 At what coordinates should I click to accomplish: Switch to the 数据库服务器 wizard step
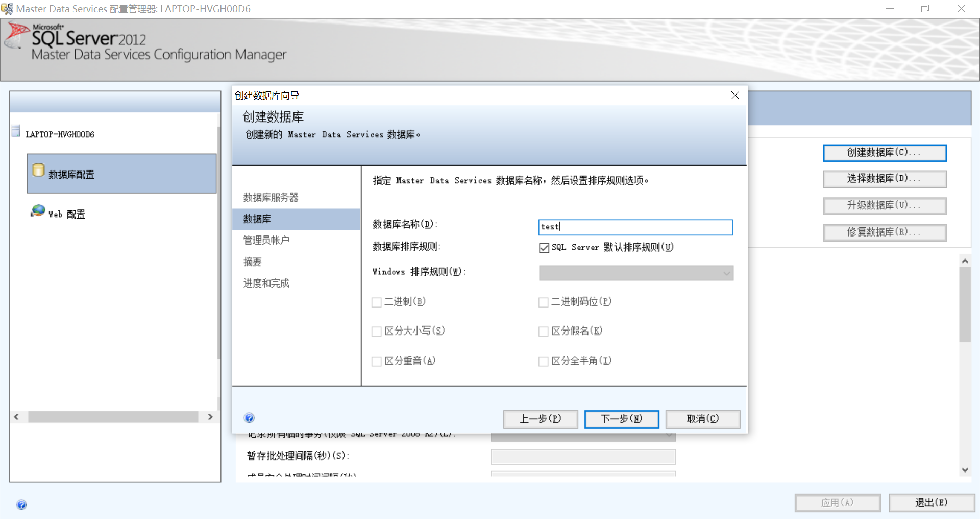click(x=269, y=197)
